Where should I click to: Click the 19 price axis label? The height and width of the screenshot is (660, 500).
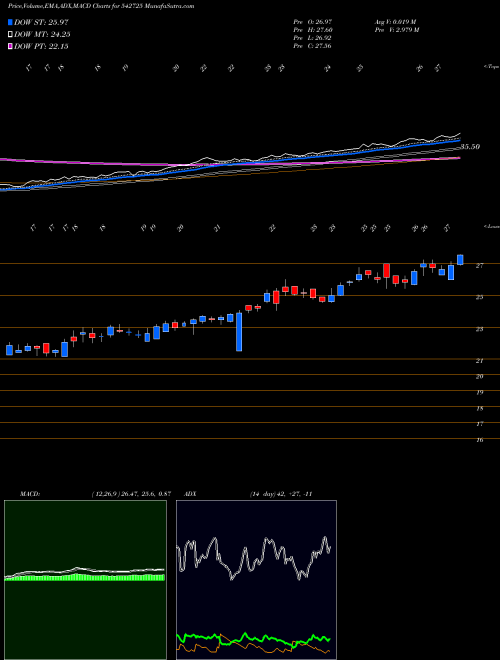(x=479, y=393)
